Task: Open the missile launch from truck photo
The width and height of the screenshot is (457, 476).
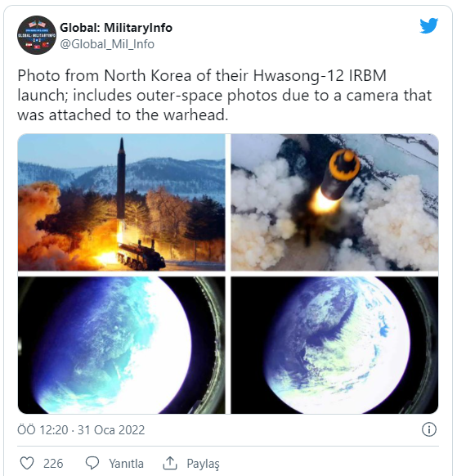Action: pyautogui.click(x=121, y=202)
